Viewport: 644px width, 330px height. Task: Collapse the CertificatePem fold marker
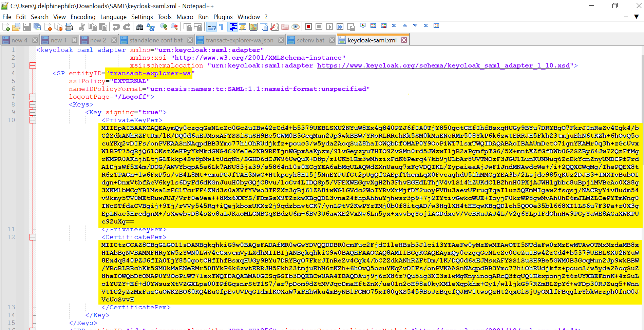point(33,237)
